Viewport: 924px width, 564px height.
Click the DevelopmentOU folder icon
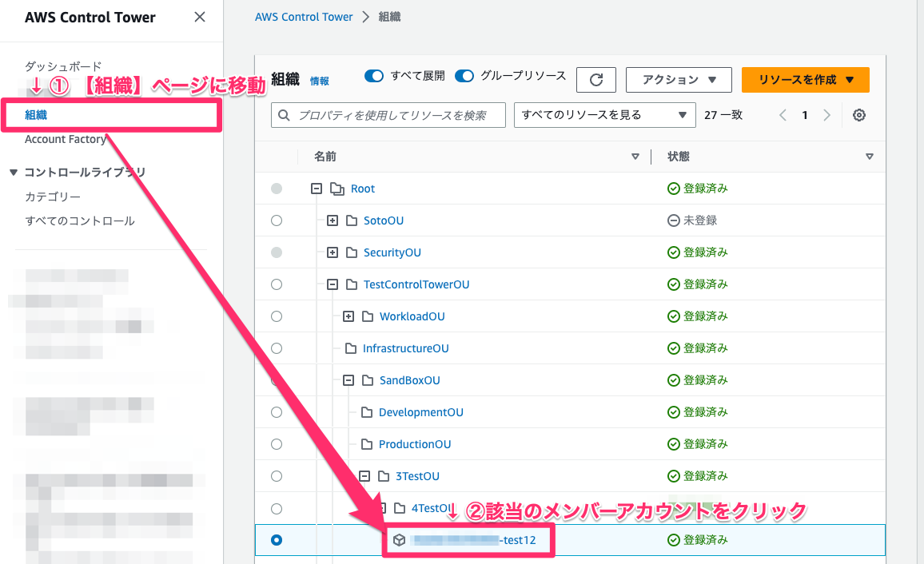[367, 412]
